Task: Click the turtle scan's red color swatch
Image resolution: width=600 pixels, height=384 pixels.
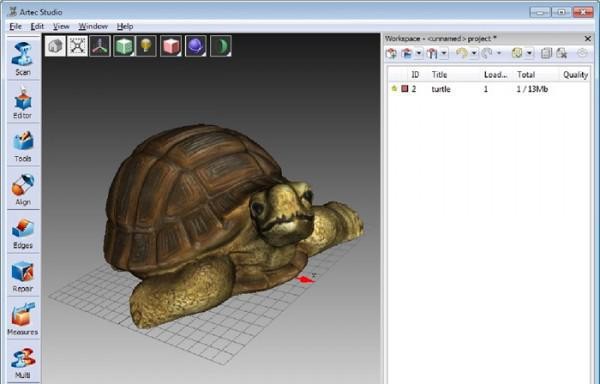Action: click(404, 89)
